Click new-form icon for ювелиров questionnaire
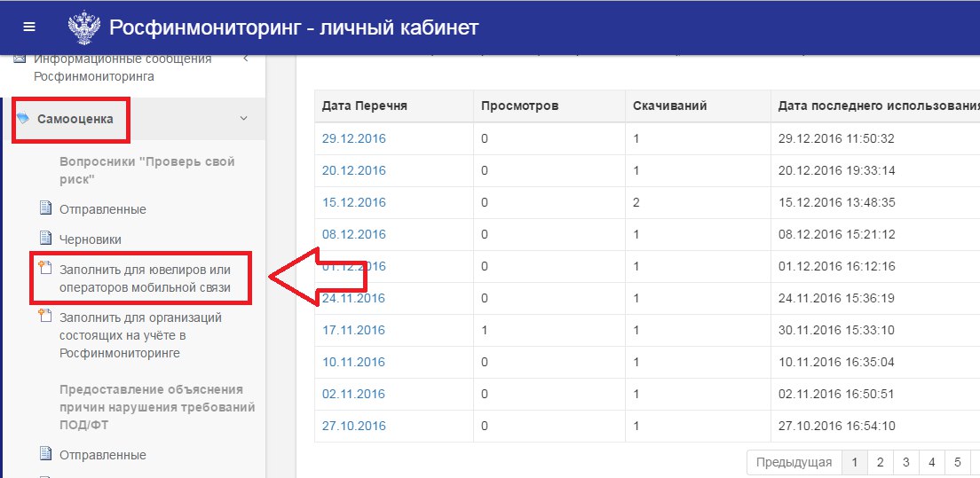This screenshot has height=478, width=980. click(x=44, y=269)
